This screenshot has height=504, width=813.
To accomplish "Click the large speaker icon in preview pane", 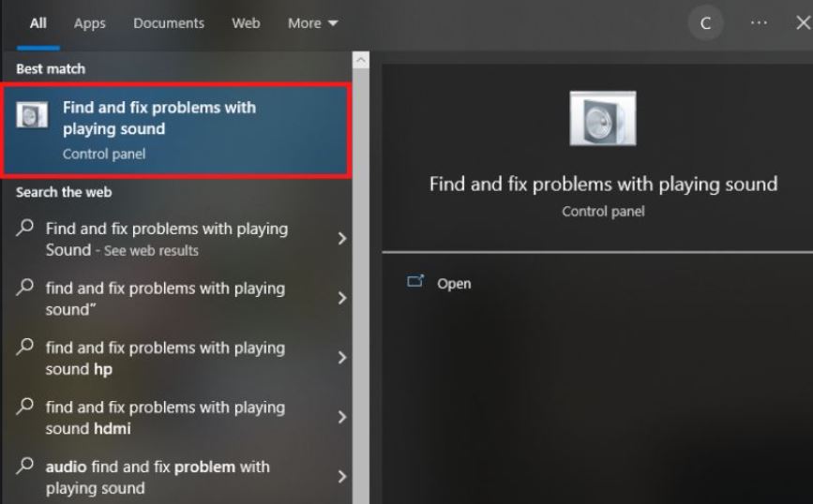I will pos(603,119).
